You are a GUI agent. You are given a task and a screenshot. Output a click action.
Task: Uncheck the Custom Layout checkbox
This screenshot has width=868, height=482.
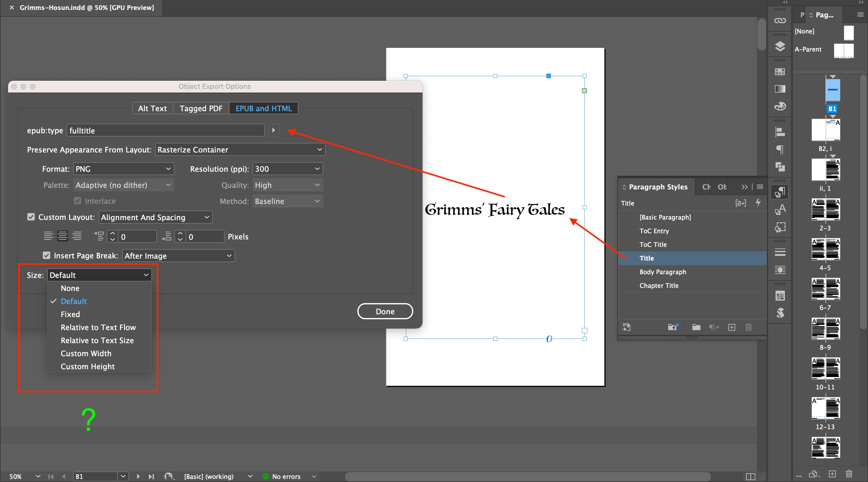(31, 217)
